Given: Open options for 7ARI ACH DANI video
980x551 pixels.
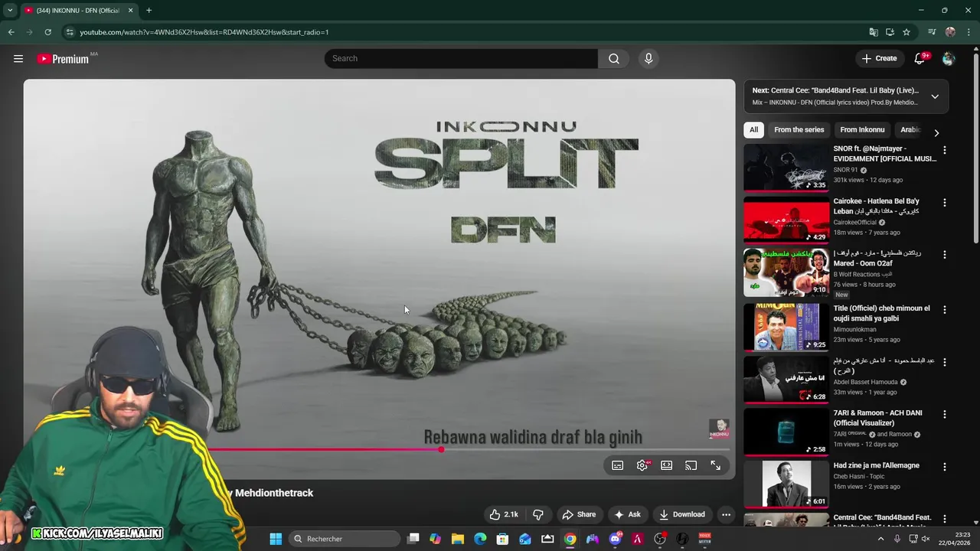Looking at the screenshot, I should pos(944,414).
